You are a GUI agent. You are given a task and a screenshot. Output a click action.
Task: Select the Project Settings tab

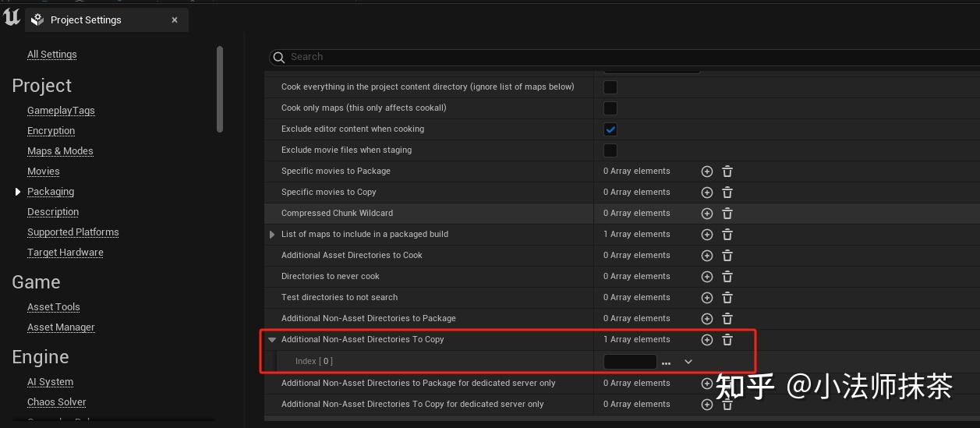86,20
